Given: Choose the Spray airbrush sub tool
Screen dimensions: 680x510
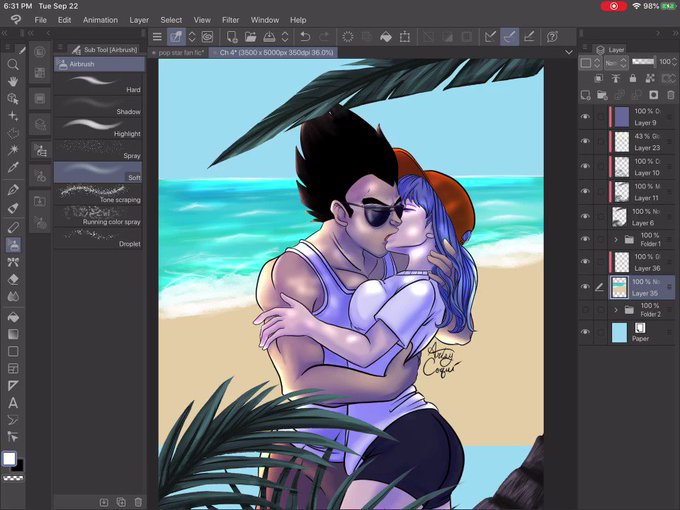Looking at the screenshot, I should point(99,150).
